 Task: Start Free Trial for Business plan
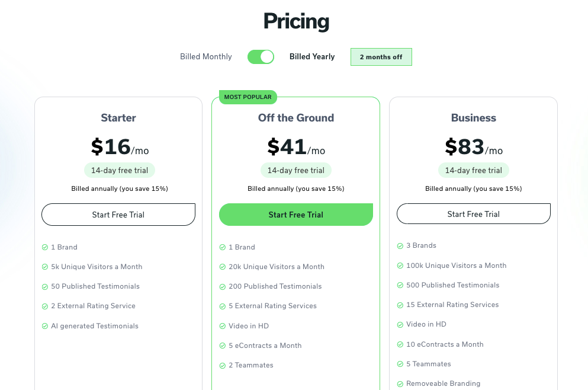pos(474,214)
